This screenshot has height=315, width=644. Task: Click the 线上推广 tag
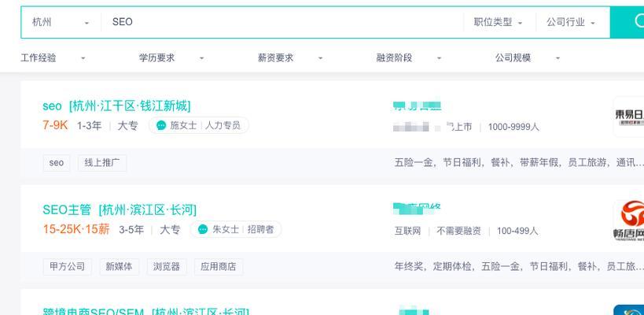[x=102, y=163]
